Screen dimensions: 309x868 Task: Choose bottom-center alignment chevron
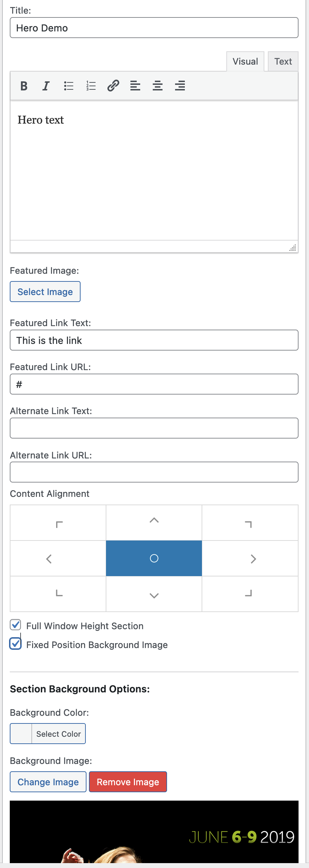pyautogui.click(x=154, y=594)
